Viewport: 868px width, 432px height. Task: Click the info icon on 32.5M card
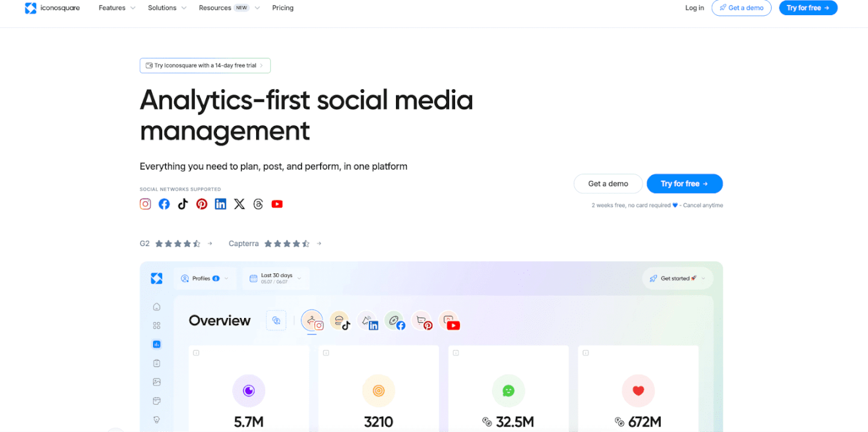point(456,353)
